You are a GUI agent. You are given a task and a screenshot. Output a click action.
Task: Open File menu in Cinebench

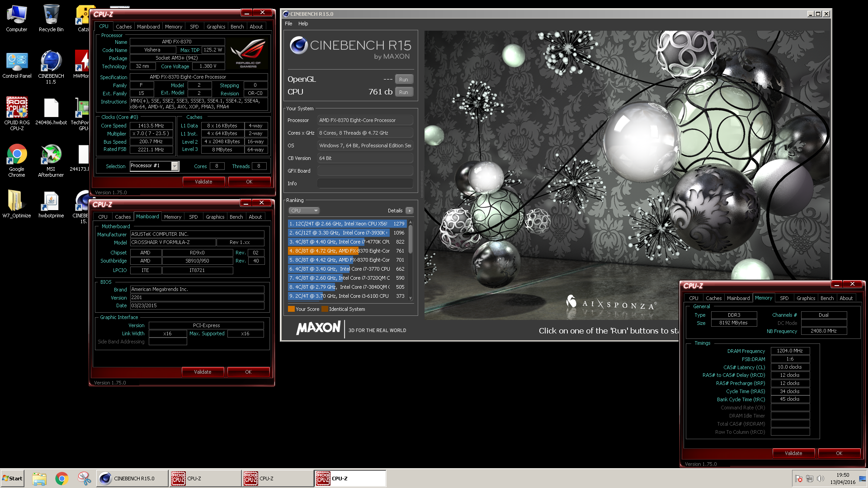coord(288,23)
